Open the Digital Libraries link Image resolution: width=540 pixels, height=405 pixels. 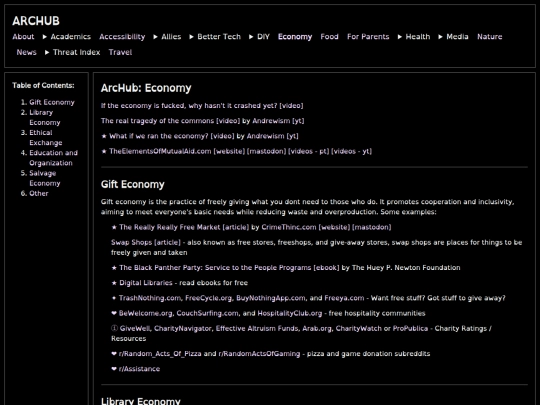click(x=146, y=283)
